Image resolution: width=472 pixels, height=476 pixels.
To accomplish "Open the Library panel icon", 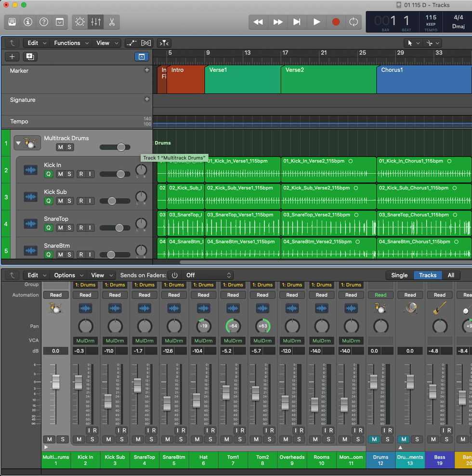I will click(12, 22).
